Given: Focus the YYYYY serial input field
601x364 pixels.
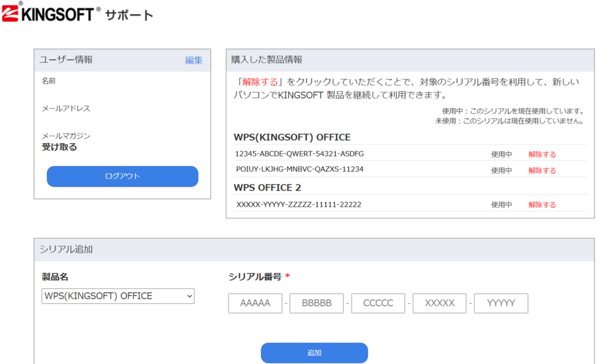Looking at the screenshot, I should pyautogui.click(x=501, y=303).
